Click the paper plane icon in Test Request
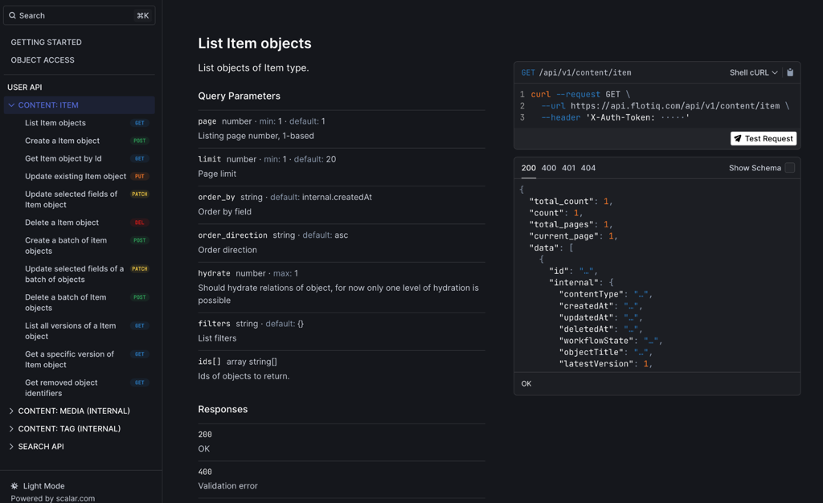This screenshot has width=824, height=504. 737,139
